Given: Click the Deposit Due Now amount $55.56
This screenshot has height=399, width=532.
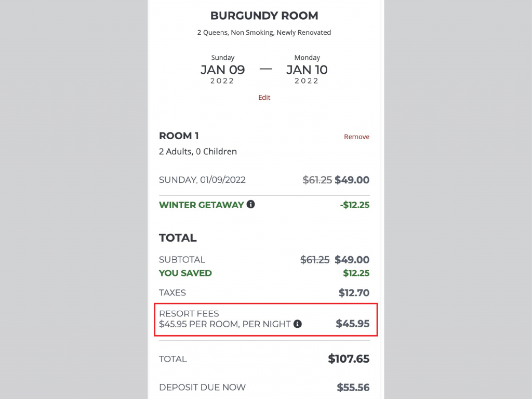Looking at the screenshot, I should 353,387.
